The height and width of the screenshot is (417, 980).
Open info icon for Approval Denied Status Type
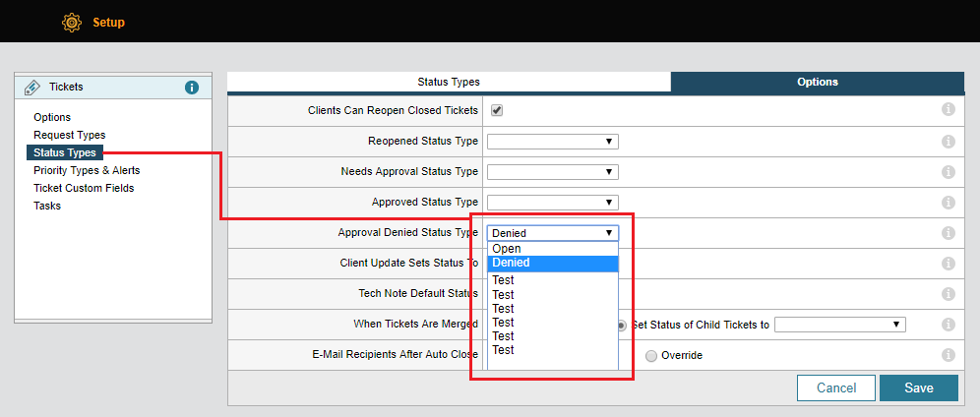coord(949,233)
